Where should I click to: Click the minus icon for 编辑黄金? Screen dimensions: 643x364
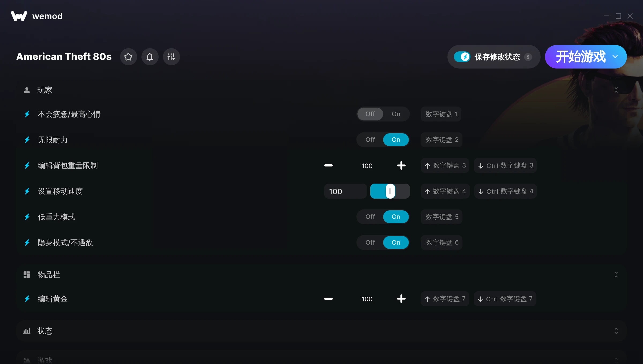coord(328,299)
